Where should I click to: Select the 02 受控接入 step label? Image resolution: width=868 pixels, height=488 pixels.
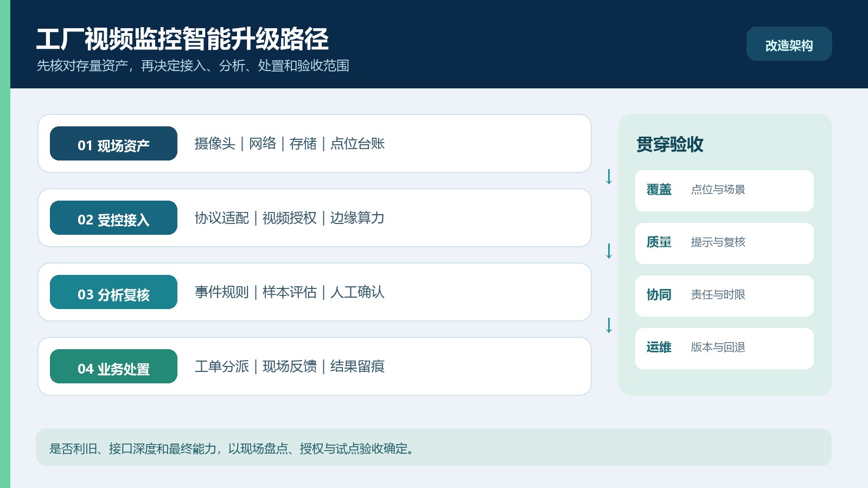[x=113, y=218]
